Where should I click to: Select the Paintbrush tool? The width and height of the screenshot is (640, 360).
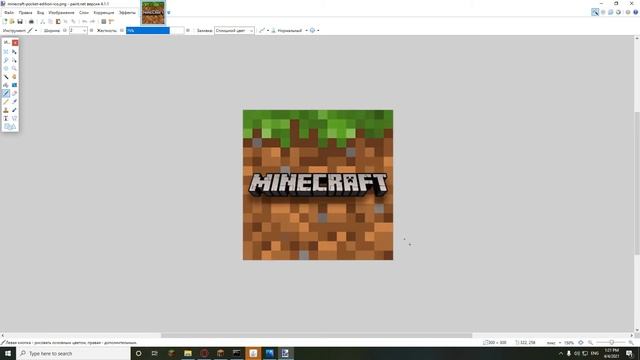point(6,93)
